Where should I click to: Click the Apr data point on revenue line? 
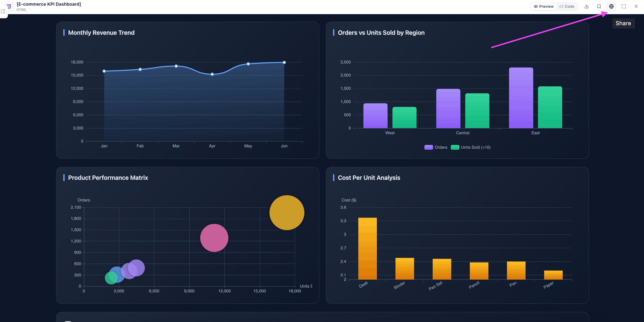tap(212, 74)
